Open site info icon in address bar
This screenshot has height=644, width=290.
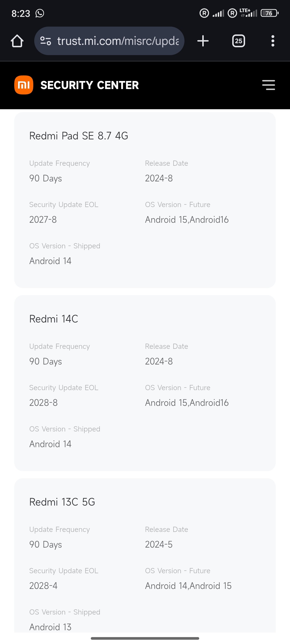46,41
